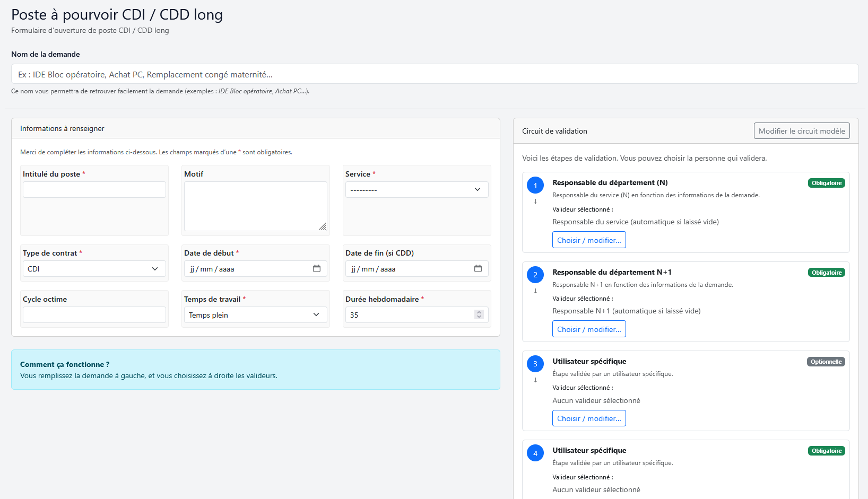The image size is (868, 499).
Task: Open the Type de contrat dropdown
Action: point(94,269)
